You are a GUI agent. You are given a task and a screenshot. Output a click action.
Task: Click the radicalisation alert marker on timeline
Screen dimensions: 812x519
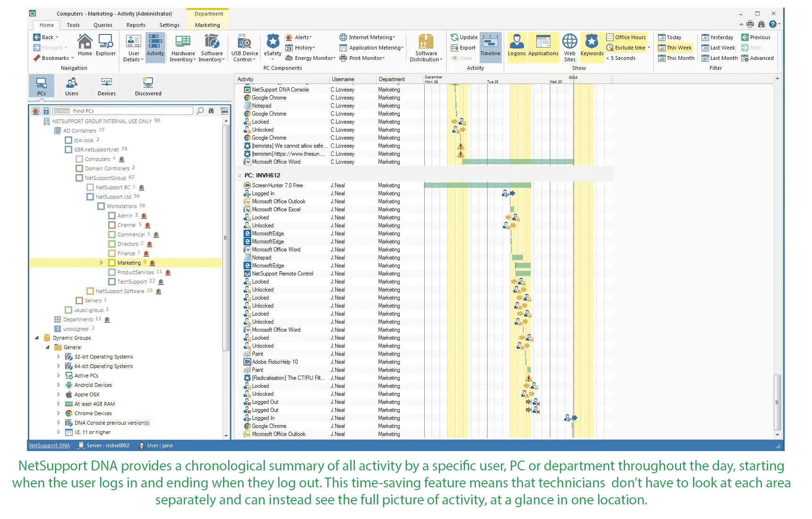coord(529,378)
